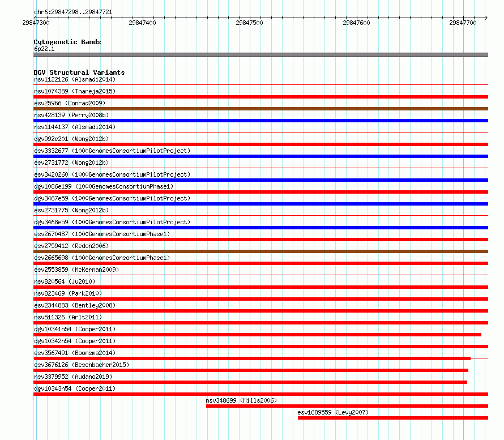Click ruler position 29847300
The width and height of the screenshot is (504, 440).
click(36, 23)
